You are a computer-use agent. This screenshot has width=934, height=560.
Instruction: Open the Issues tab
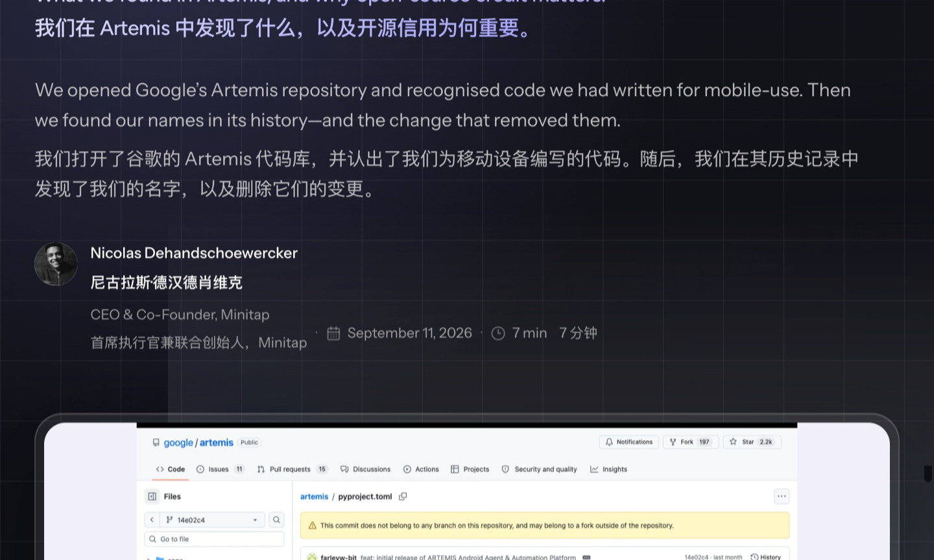pyautogui.click(x=220, y=469)
